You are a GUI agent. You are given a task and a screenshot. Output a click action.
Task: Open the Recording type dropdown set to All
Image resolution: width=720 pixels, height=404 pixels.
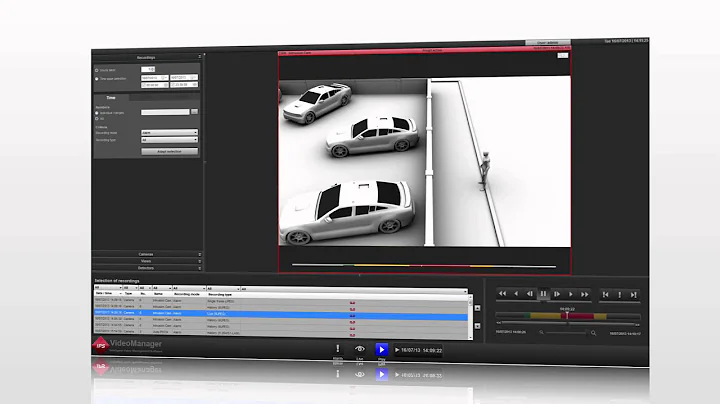coord(169,140)
